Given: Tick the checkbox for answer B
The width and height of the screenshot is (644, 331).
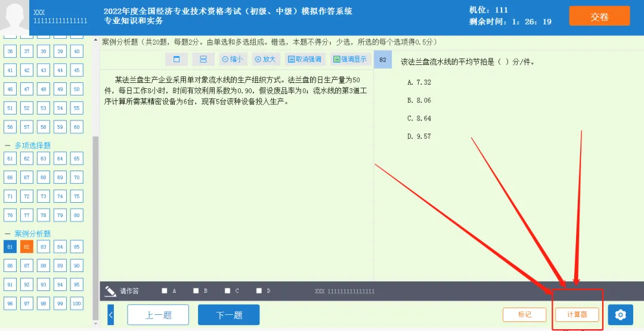Looking at the screenshot, I should pos(196,291).
